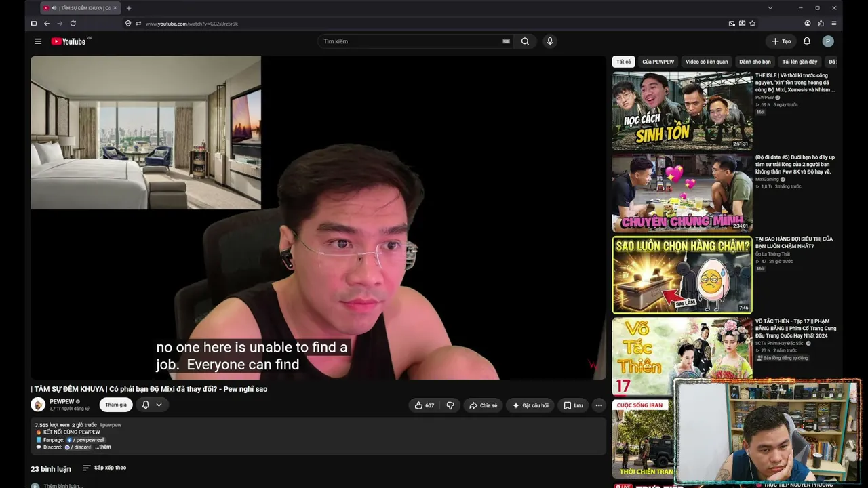Open a new browser tab
Screen dimensions: 868x488
129,8
